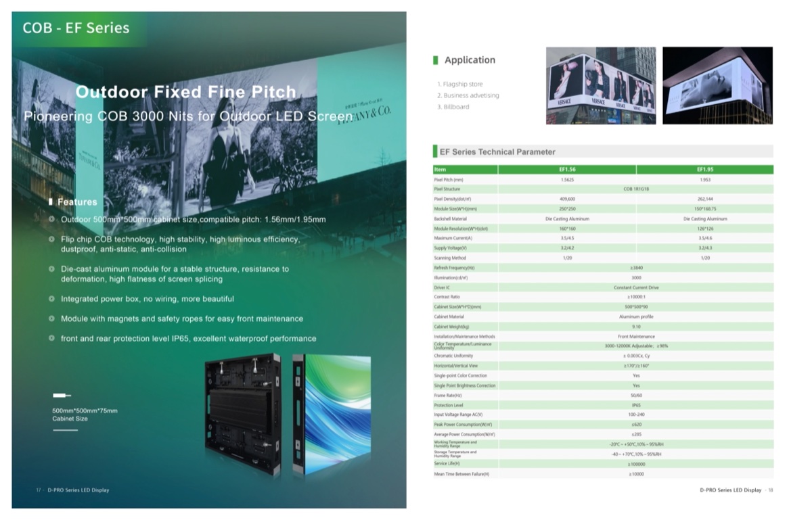Click the cabinet rear view product image

pos(242,414)
